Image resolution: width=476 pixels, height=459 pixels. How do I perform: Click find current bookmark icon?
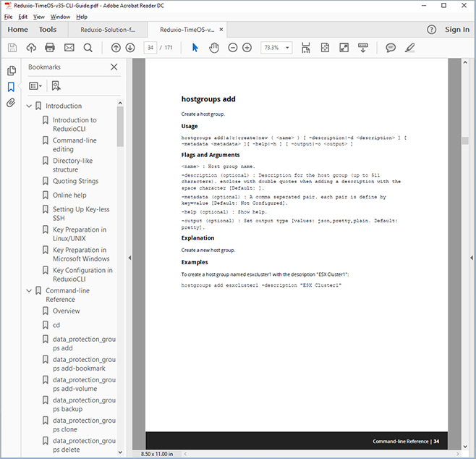56,86
